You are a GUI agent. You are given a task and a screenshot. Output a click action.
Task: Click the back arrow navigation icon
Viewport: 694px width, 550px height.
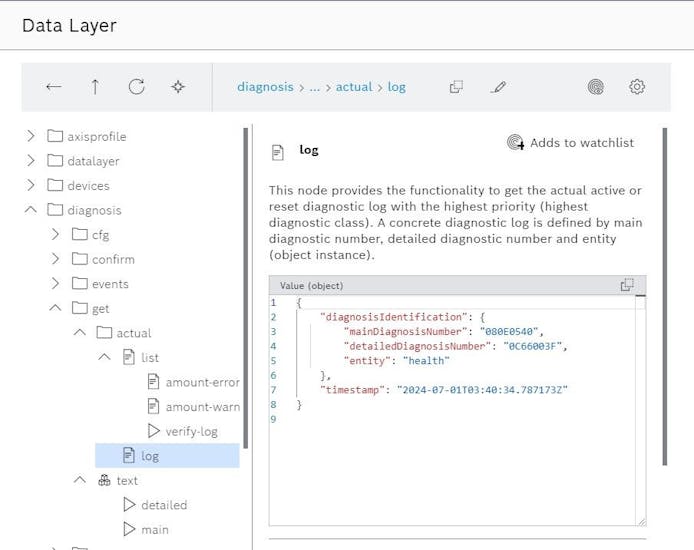(x=54, y=87)
